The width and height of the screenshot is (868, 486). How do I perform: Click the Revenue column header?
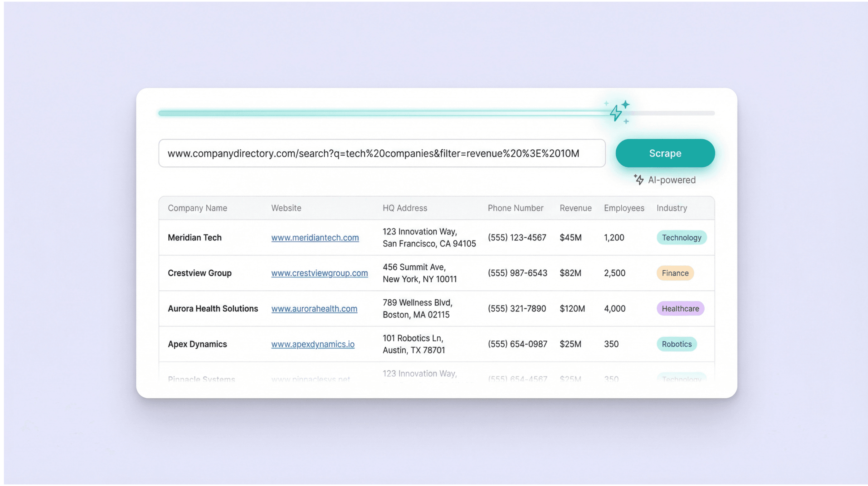pos(575,208)
